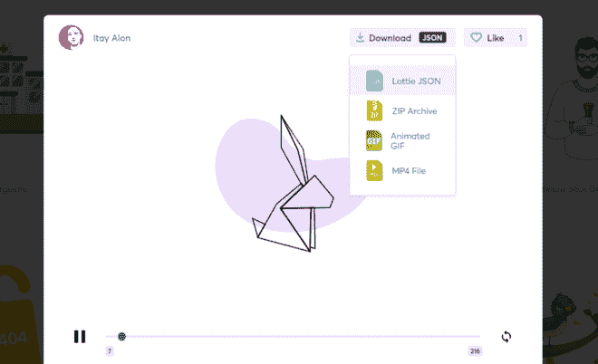Choose the Animated GIF download option
598x364 pixels.
click(402, 140)
